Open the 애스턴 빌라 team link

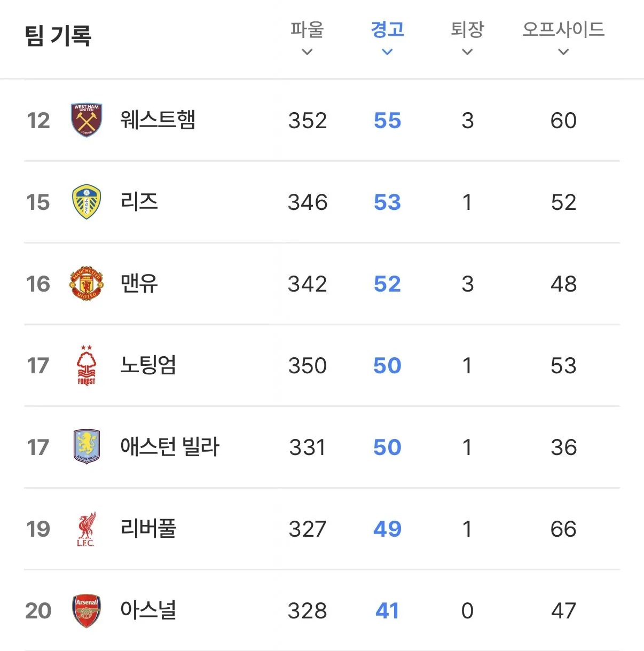pos(170,447)
